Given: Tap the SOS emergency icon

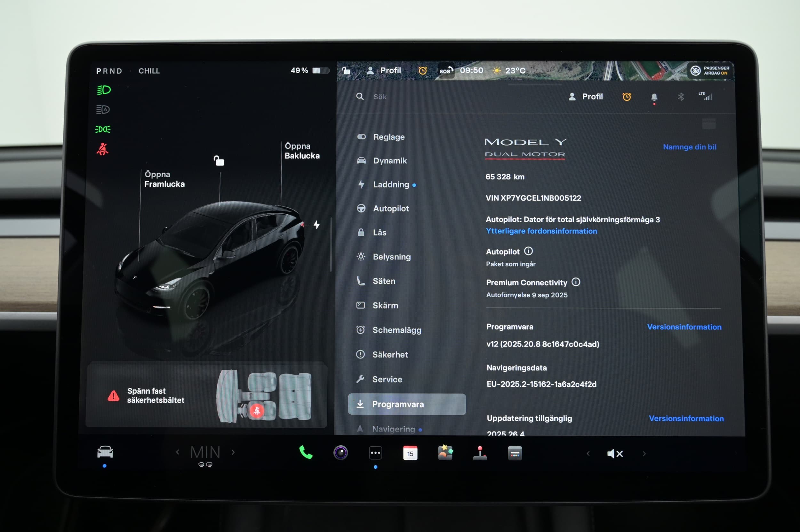Looking at the screenshot, I should point(446,70).
